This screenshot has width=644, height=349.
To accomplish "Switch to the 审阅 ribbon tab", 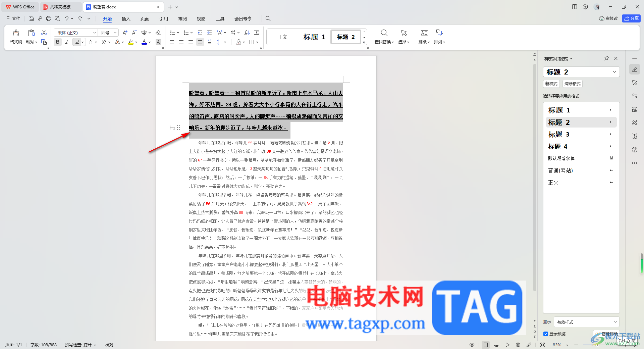I will [x=182, y=19].
